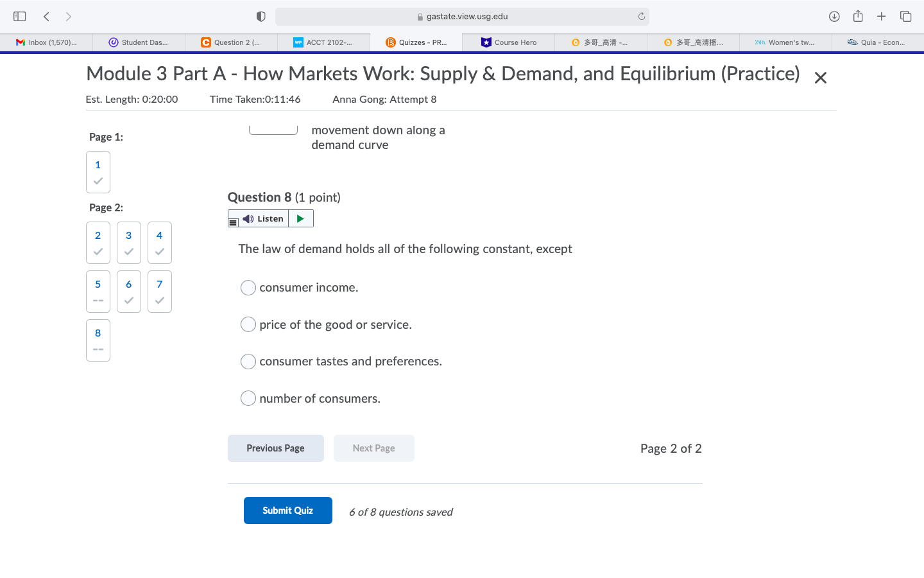Open the Quizzes - PR tab

pos(416,42)
